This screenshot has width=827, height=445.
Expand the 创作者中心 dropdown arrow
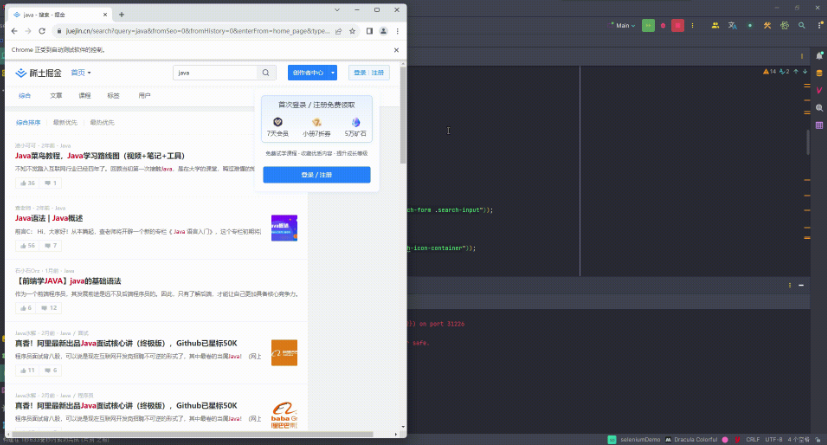click(333, 73)
